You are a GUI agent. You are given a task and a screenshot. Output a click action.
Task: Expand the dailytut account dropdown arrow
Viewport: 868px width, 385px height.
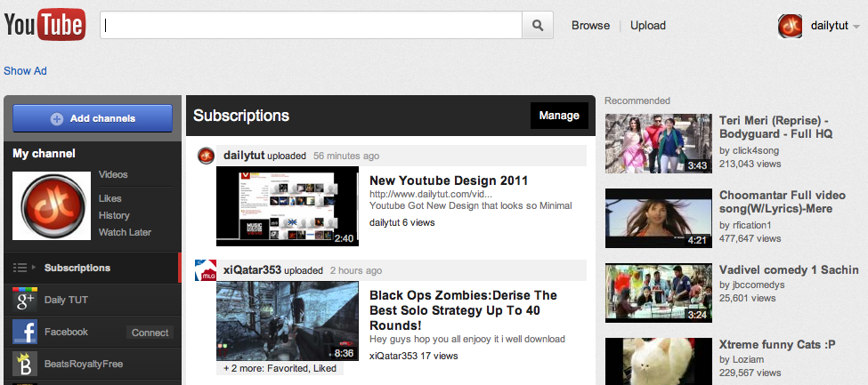click(x=856, y=27)
